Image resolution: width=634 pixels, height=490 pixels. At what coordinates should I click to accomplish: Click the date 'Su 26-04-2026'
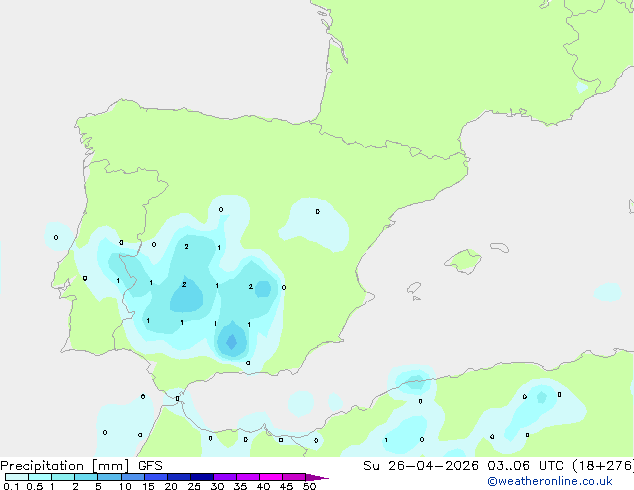[x=421, y=466]
